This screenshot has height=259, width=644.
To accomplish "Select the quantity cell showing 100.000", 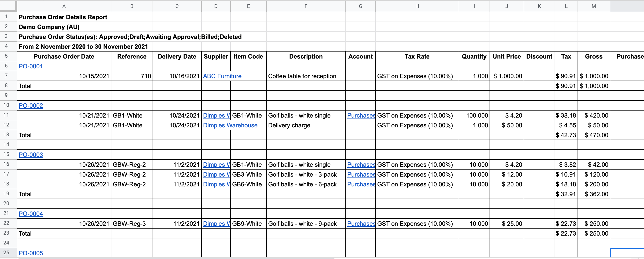I will 474,115.
